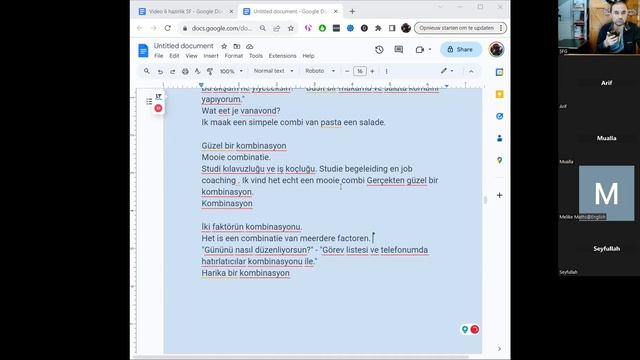Redo the last action

pos(172,71)
